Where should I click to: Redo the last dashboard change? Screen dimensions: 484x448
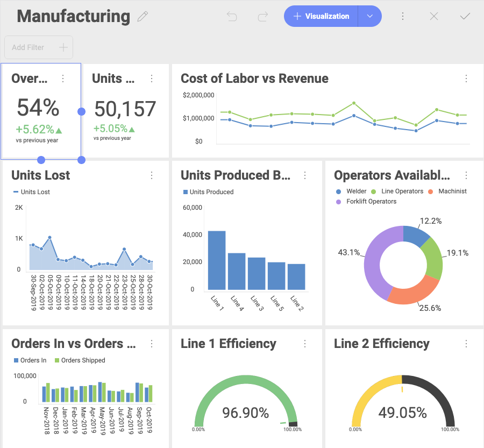[x=263, y=17]
